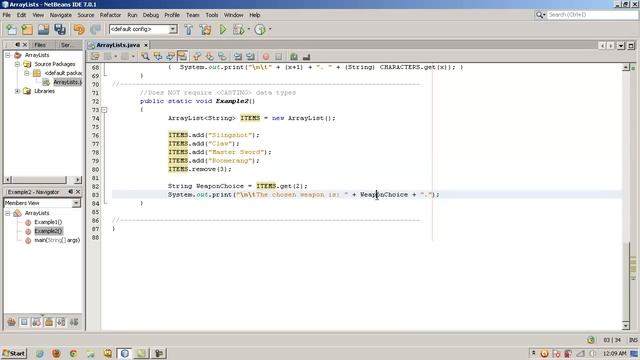Viewport: 640px width, 360px height.
Task: Collapse the Source Packages node
Action: pyautogui.click(x=17, y=64)
